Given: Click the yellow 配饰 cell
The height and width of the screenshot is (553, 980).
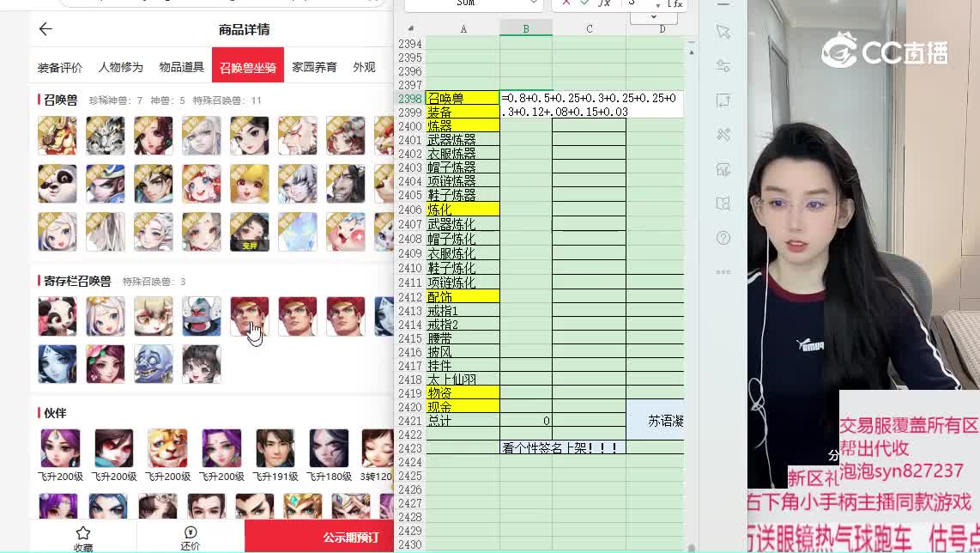Looking at the screenshot, I should (x=463, y=296).
